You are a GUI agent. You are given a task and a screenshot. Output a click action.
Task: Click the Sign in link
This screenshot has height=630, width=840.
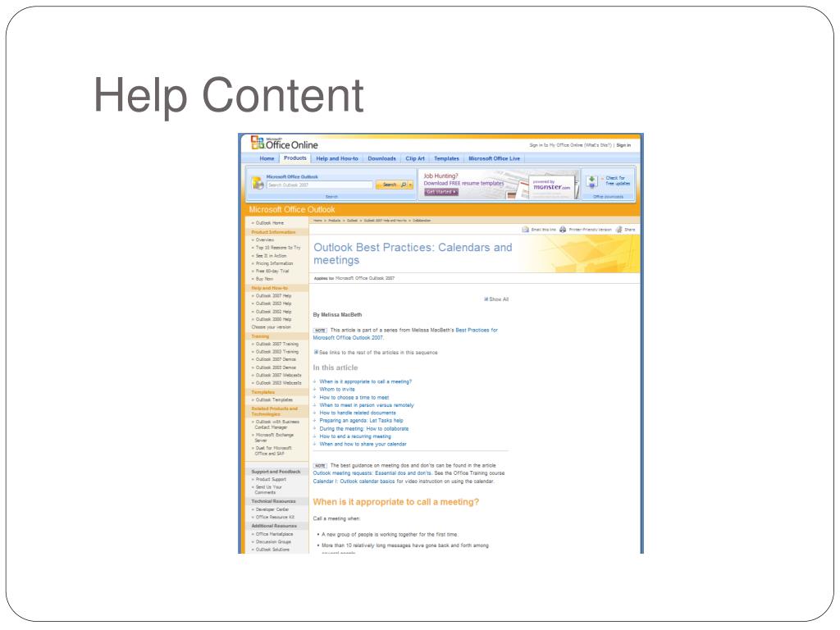[x=623, y=145]
